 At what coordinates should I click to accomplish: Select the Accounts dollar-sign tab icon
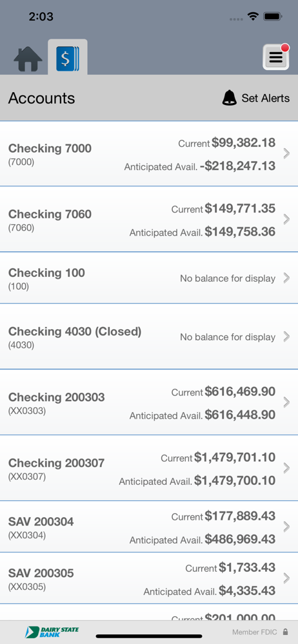pyautogui.click(x=68, y=57)
